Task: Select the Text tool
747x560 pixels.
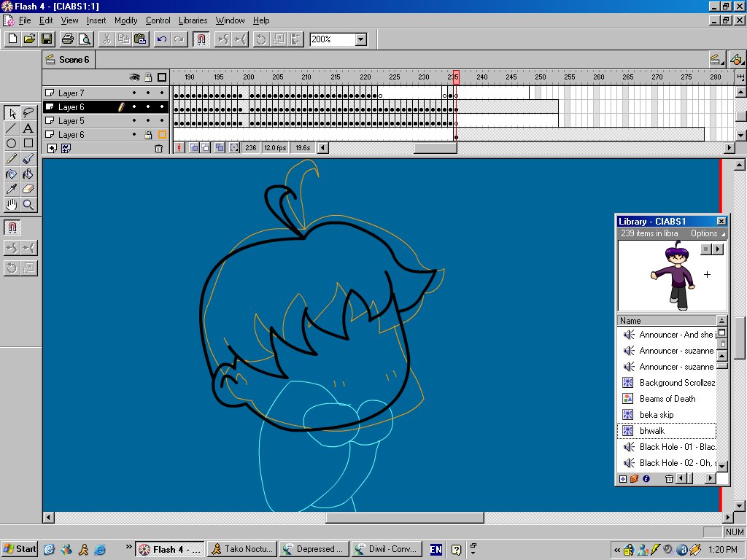Action: [x=28, y=128]
